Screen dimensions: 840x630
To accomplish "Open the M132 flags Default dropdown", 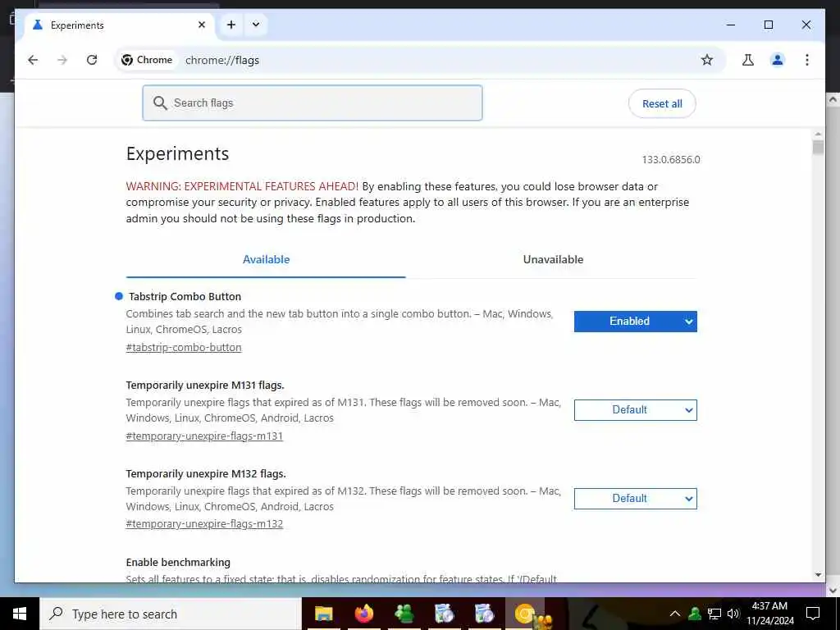I will click(636, 498).
